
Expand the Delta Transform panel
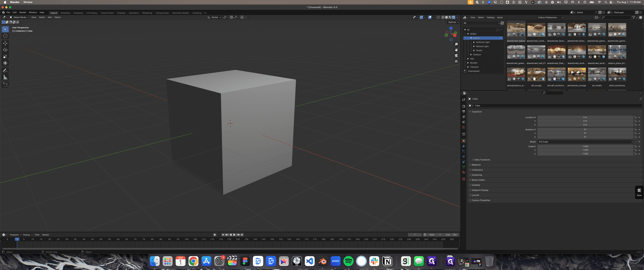point(482,160)
